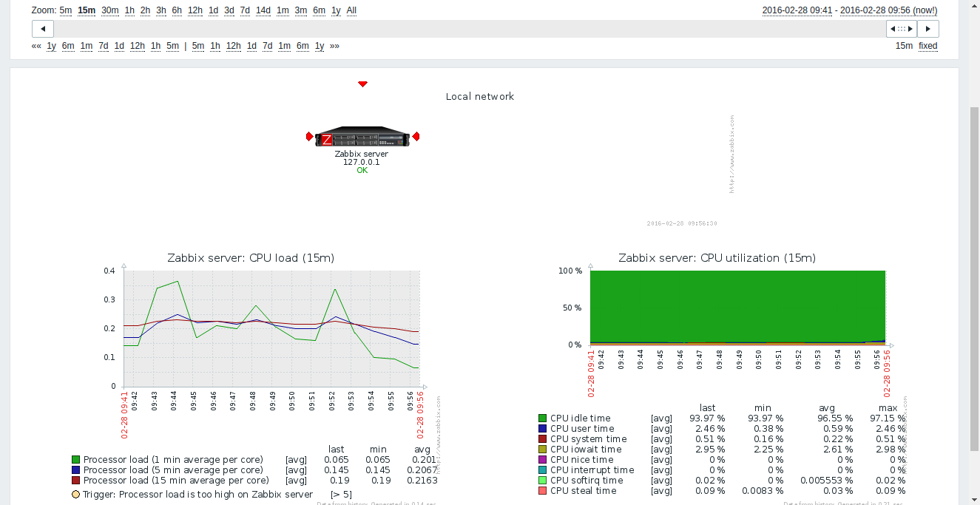Set Zoom to 14d
Viewport: 980px width, 505px height.
point(263,10)
